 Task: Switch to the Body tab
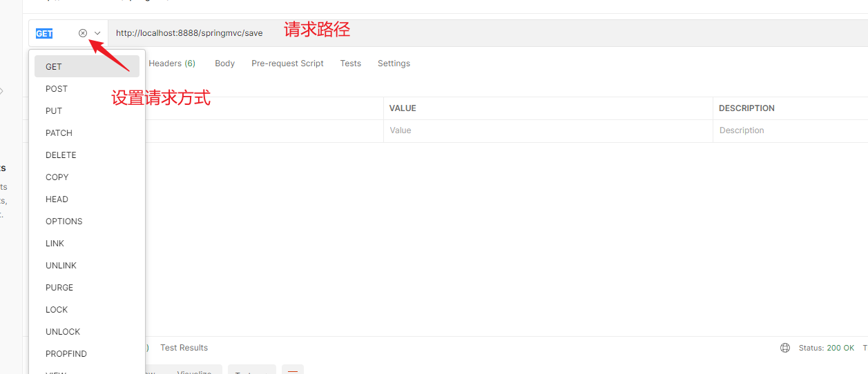pyautogui.click(x=224, y=63)
